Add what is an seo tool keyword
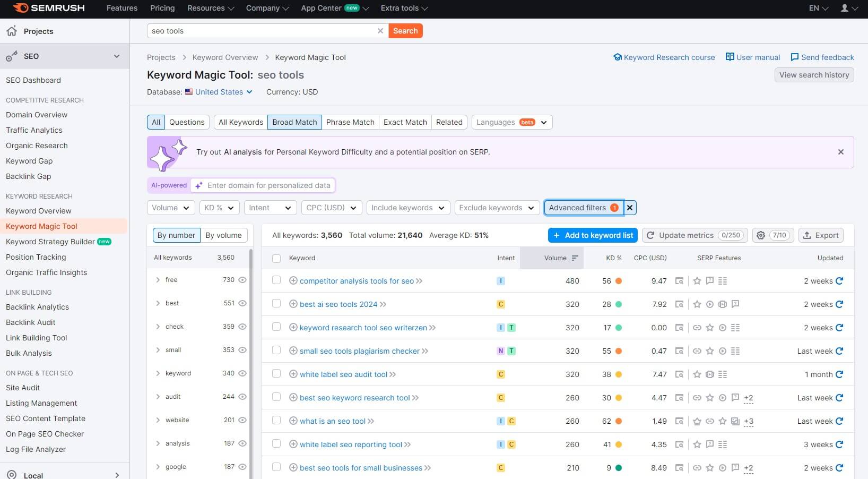Image resolution: width=868 pixels, height=479 pixels. tap(293, 421)
